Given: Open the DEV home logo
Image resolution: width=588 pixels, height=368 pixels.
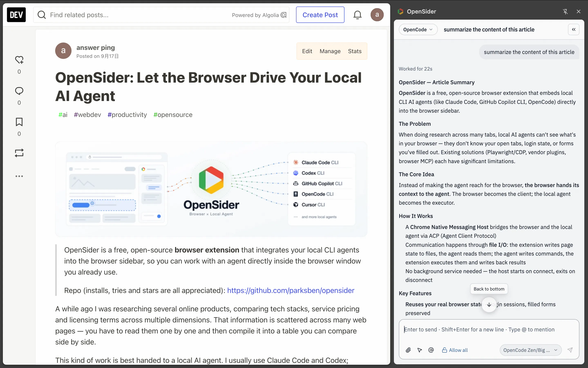Looking at the screenshot, I should pos(16,15).
